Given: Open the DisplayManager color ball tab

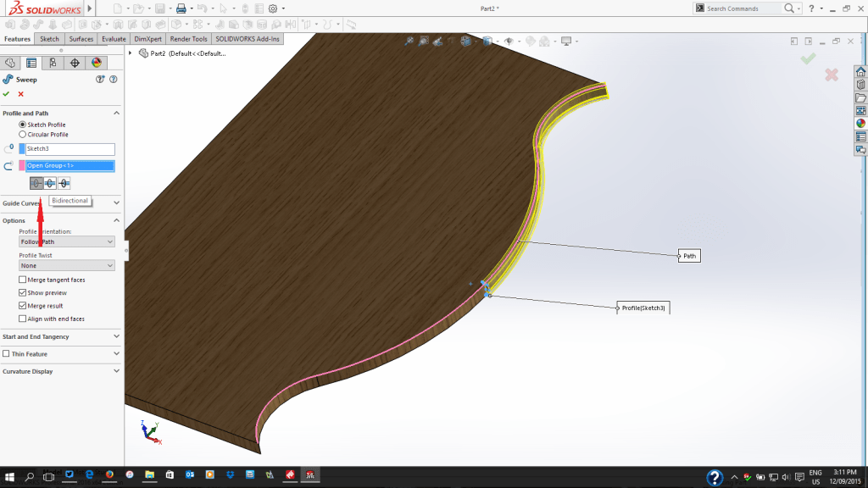Looking at the screenshot, I should (x=96, y=63).
